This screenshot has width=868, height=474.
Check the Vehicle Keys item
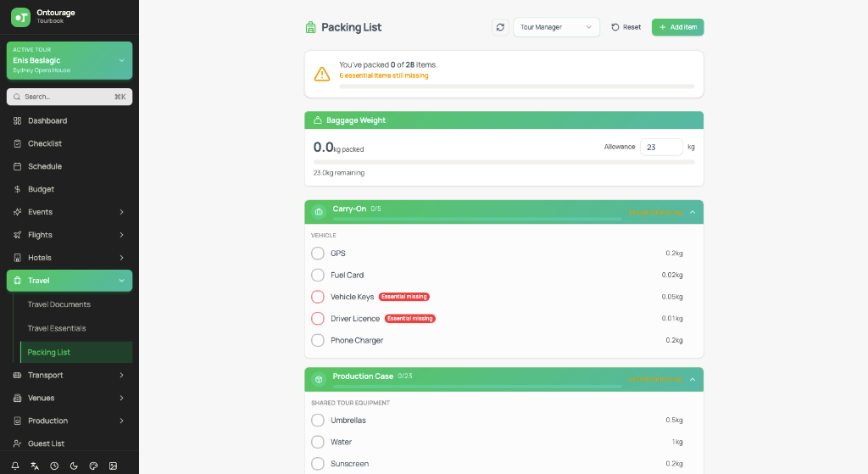click(x=318, y=297)
